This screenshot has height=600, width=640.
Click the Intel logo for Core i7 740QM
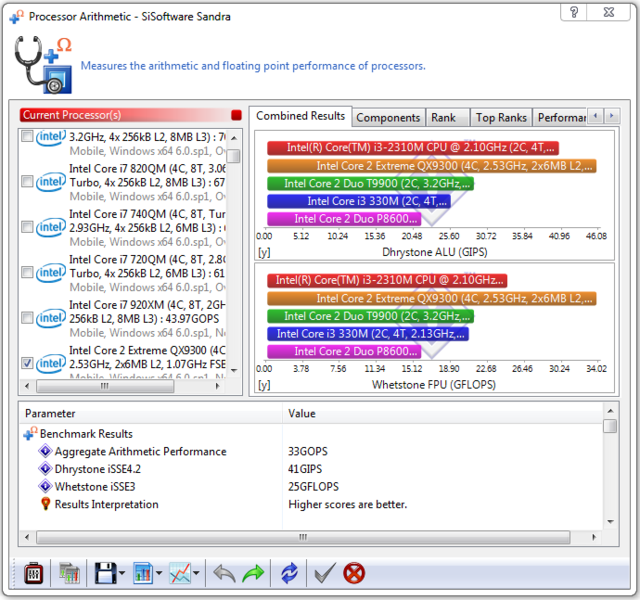[x=51, y=227]
